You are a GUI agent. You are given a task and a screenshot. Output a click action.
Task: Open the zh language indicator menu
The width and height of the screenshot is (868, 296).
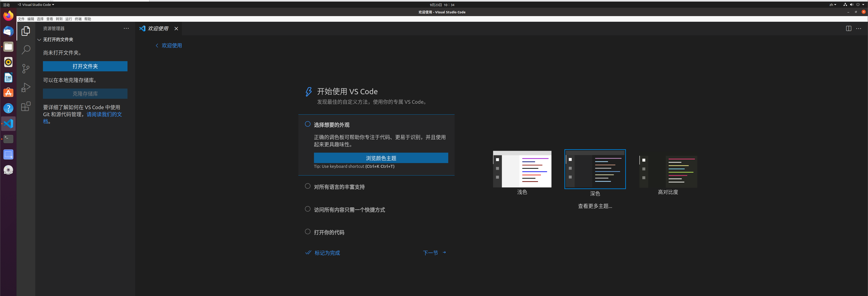coord(832,4)
